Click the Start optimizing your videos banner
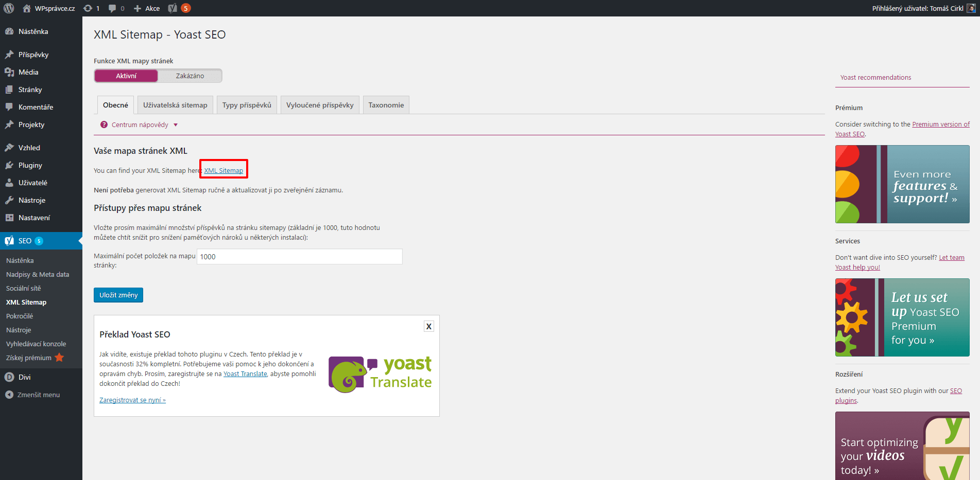This screenshot has height=480, width=980. tap(902, 446)
